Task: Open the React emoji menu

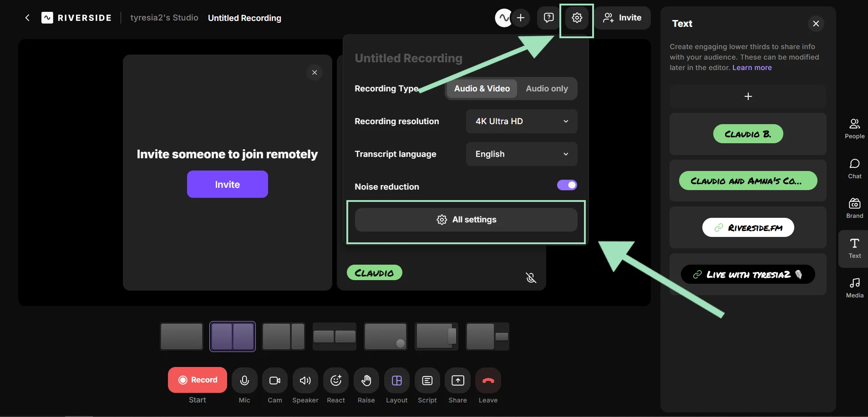Action: tap(336, 380)
